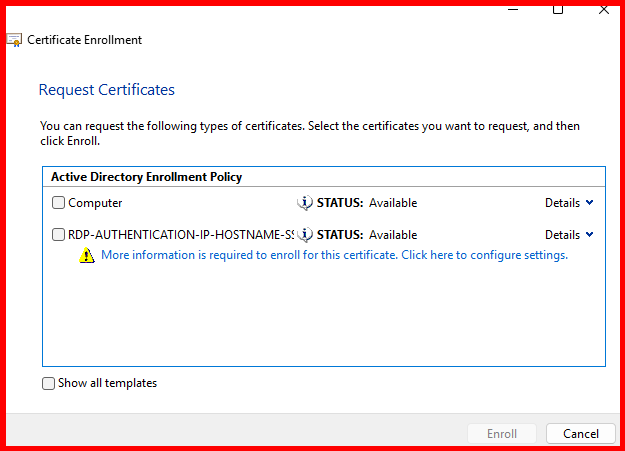The image size is (625, 451).
Task: Expand Details for the Computer certificate
Action: click(569, 203)
